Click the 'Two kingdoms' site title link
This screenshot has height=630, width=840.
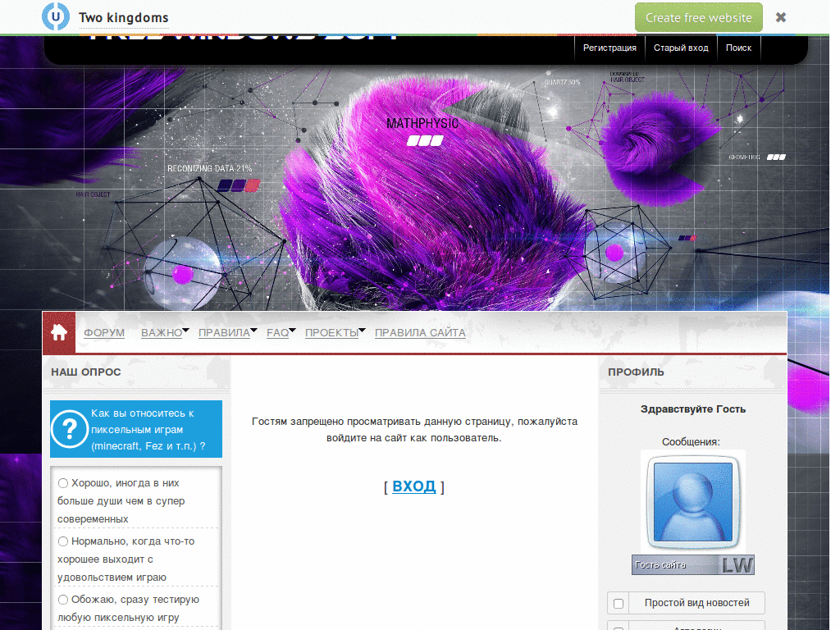click(x=124, y=18)
